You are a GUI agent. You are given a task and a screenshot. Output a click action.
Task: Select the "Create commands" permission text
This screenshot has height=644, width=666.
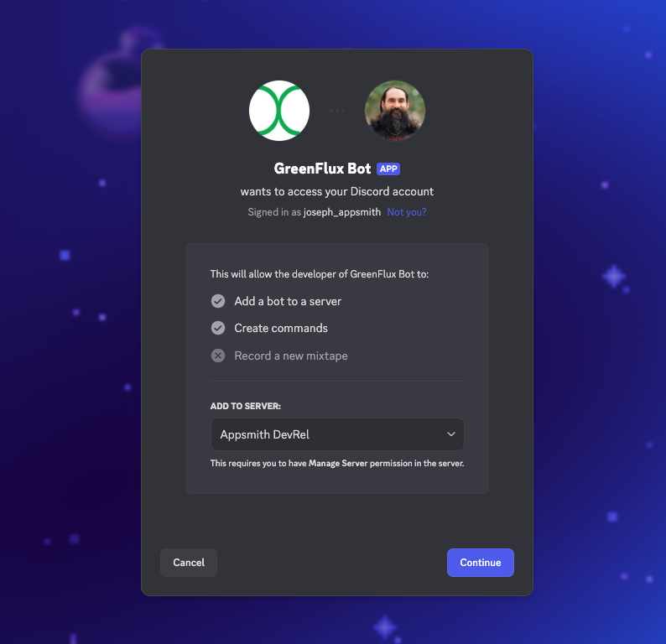click(281, 328)
